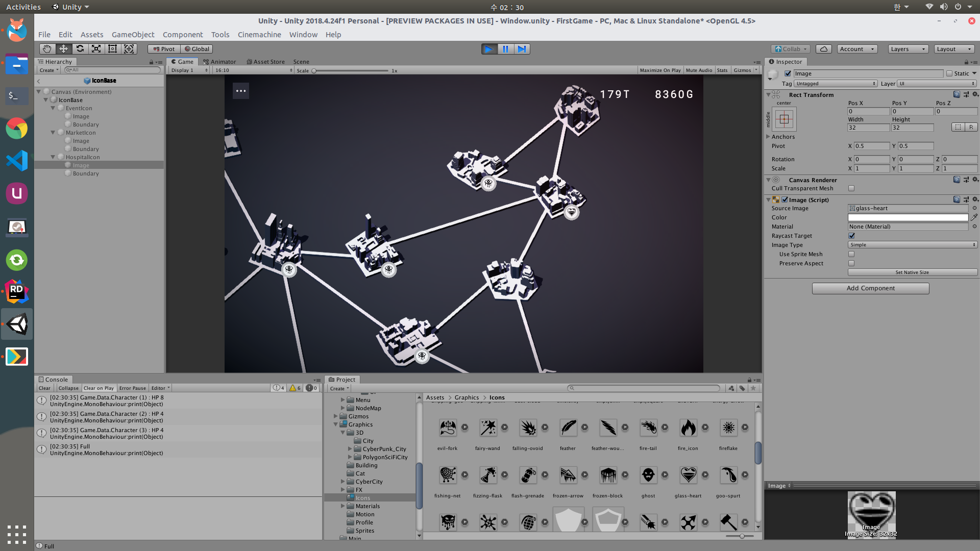
Task: Toggle the Image (Script) enabled checkbox
Action: (785, 200)
